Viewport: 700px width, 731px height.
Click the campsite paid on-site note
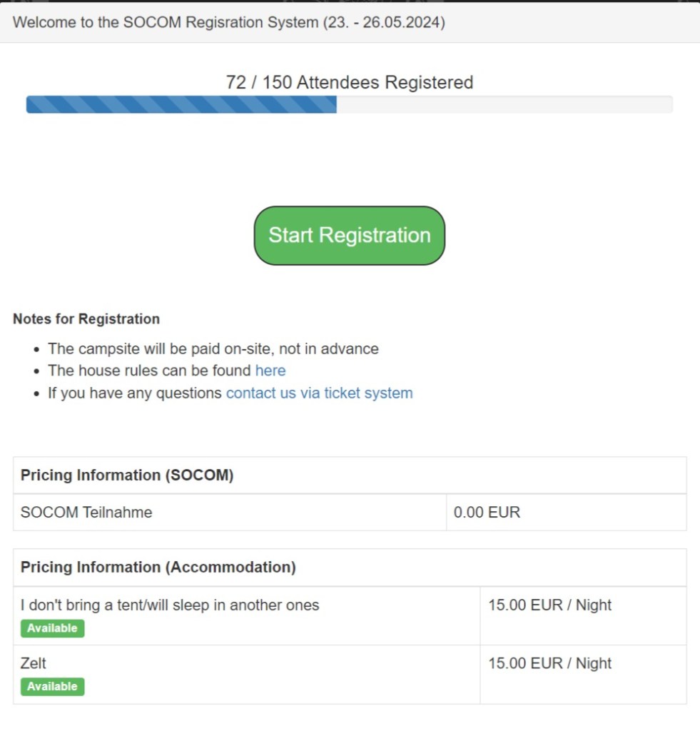(213, 349)
